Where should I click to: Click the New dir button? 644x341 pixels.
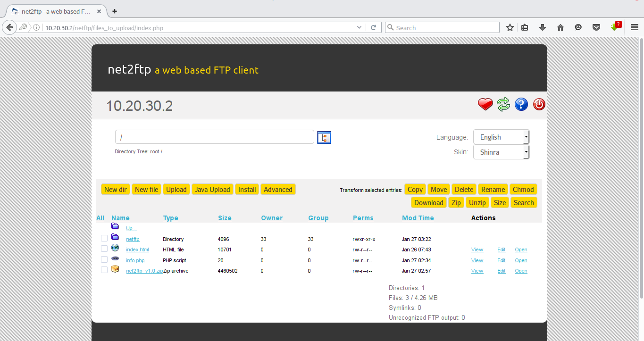click(x=115, y=189)
